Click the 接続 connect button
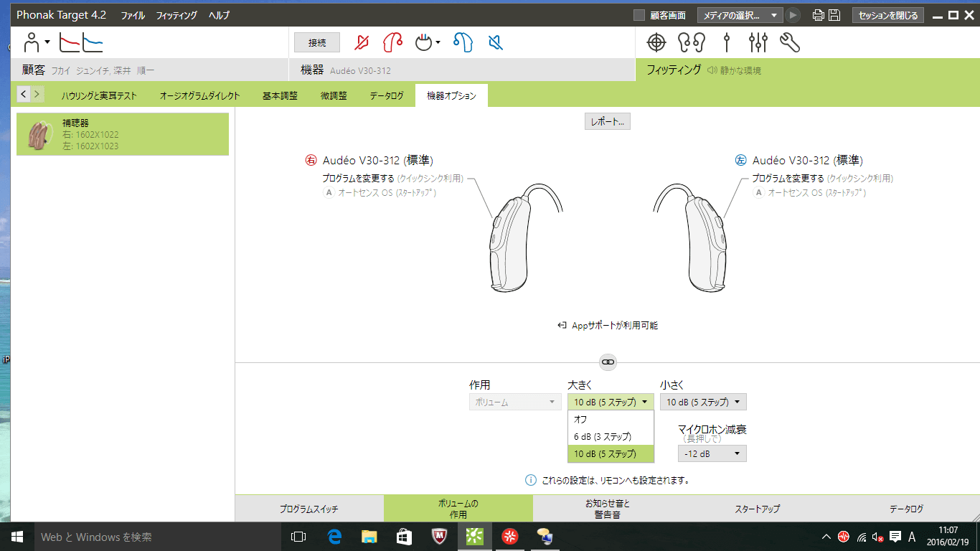 click(x=317, y=43)
